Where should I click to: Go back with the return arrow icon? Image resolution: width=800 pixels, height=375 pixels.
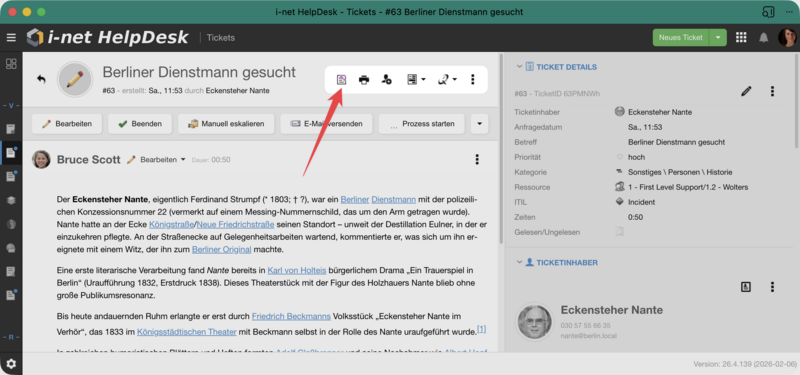click(x=41, y=79)
